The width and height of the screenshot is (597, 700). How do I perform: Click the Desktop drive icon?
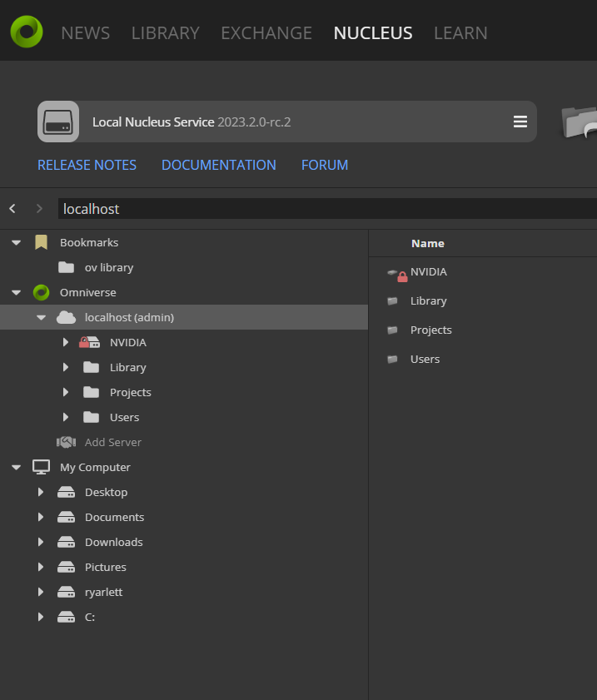66,493
